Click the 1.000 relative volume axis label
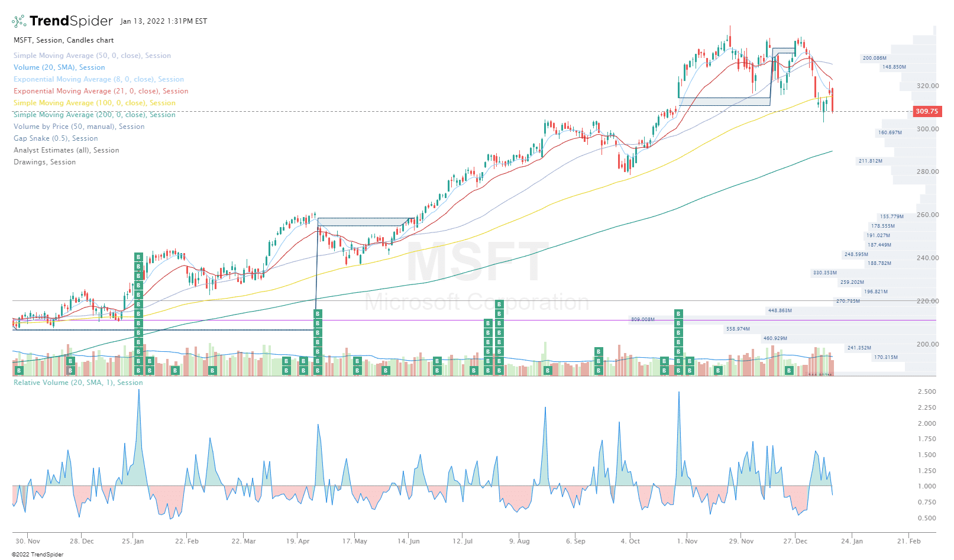954x560 pixels. pyautogui.click(x=927, y=486)
